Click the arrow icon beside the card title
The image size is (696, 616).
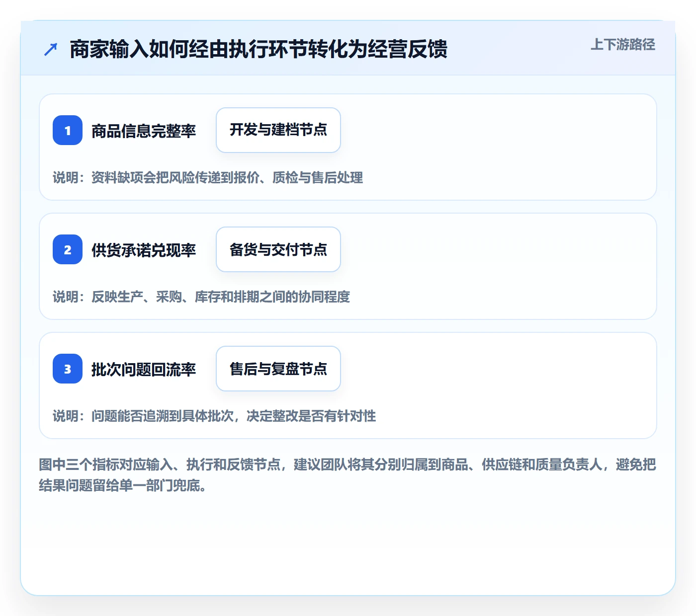51,49
